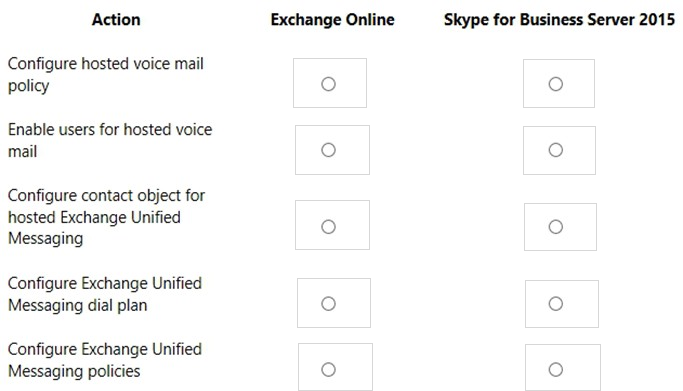The height and width of the screenshot is (391, 683).
Task: Click the Skype for Business Server 2015 header
Action: point(559,20)
